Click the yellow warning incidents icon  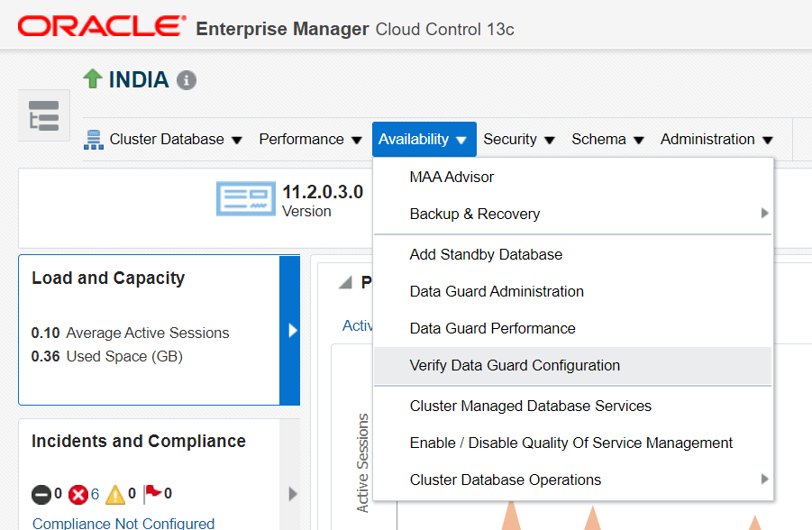pos(116,494)
